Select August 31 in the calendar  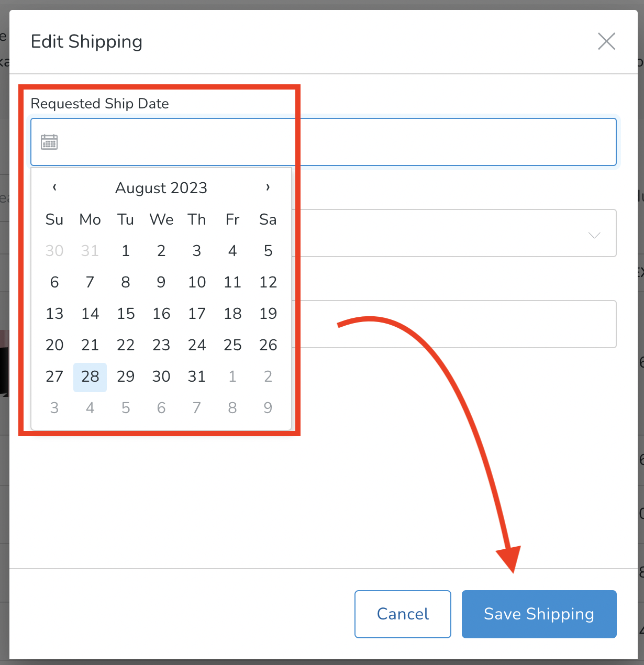196,376
